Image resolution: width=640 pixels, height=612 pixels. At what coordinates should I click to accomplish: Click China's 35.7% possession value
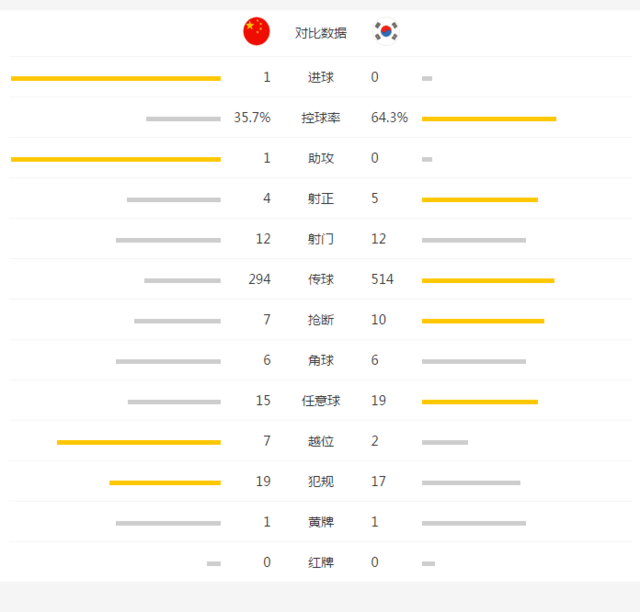coord(252,118)
